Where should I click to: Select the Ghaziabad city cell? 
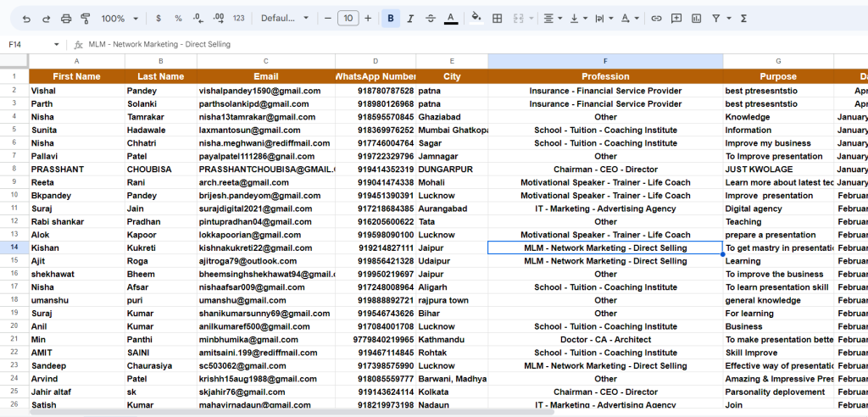452,117
